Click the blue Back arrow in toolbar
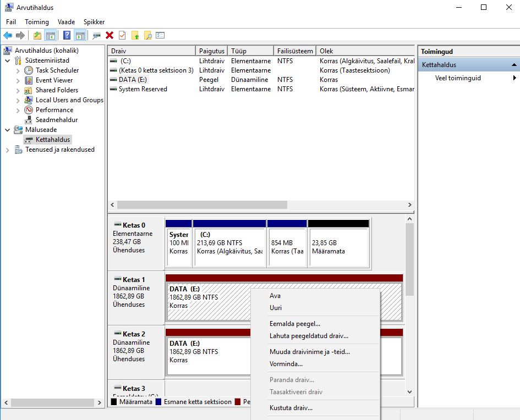 8,35
